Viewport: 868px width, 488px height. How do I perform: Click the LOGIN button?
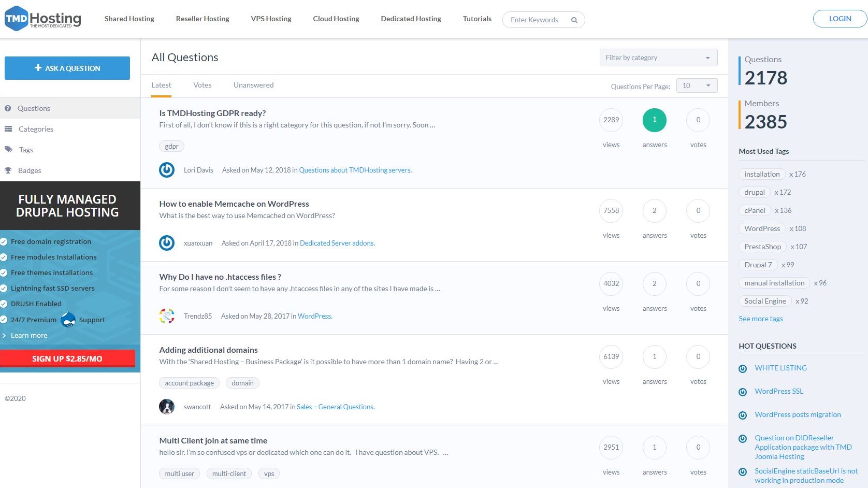[840, 19]
